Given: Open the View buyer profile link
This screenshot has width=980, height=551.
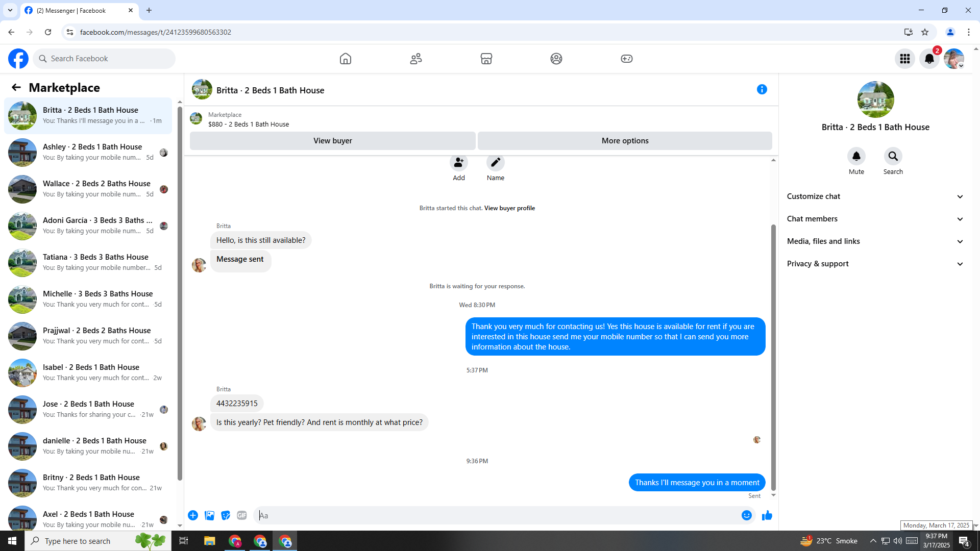Looking at the screenshot, I should (509, 208).
